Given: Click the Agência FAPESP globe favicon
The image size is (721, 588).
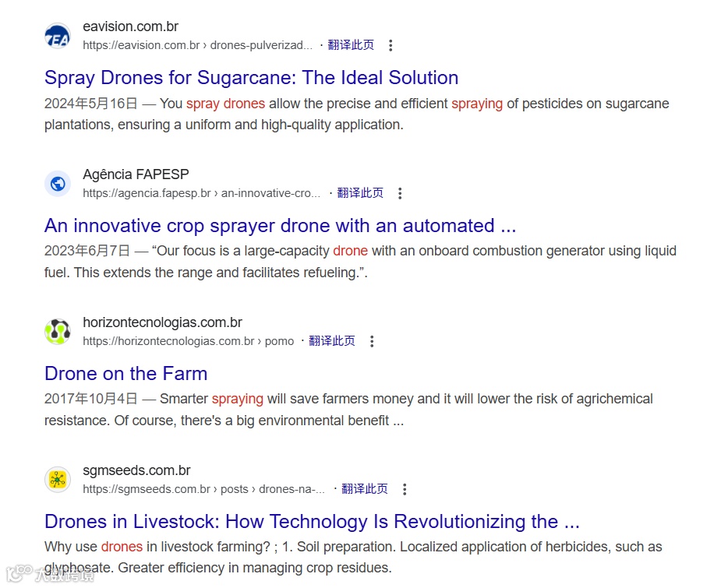Looking at the screenshot, I should coord(58,184).
